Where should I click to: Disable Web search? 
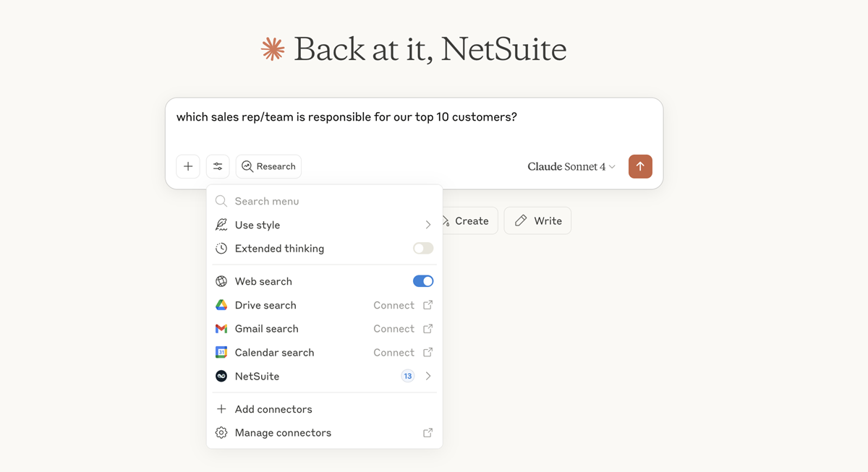tap(422, 281)
